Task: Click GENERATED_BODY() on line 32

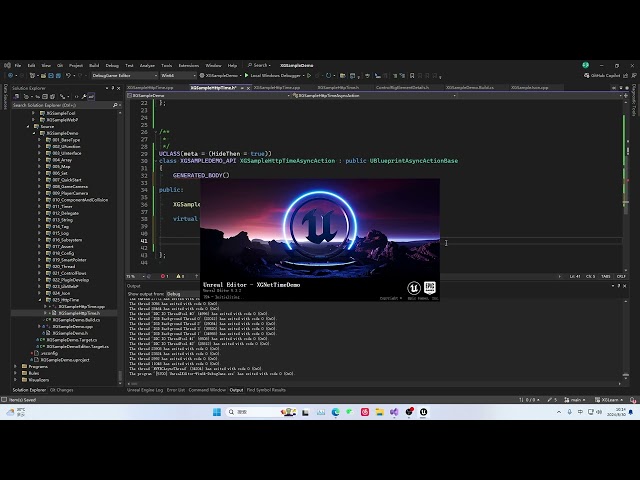Action: click(x=201, y=176)
